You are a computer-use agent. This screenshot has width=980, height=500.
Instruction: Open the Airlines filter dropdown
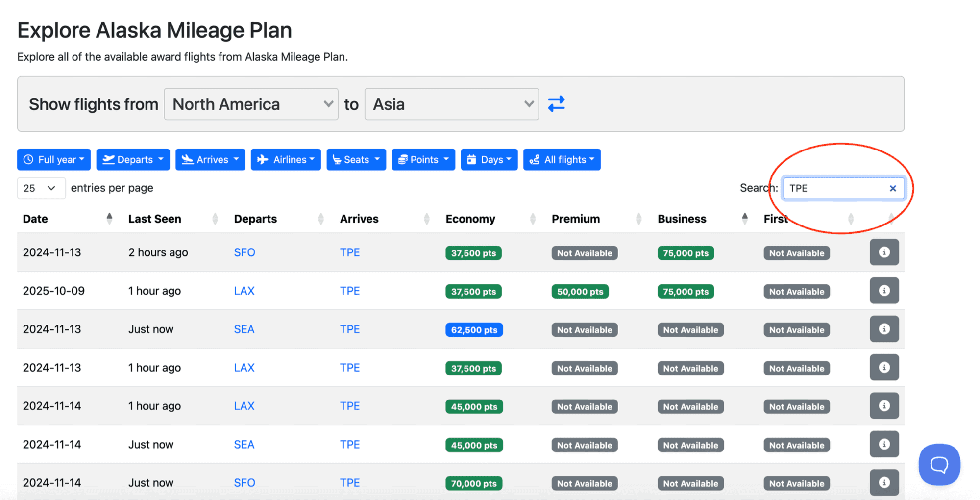286,160
